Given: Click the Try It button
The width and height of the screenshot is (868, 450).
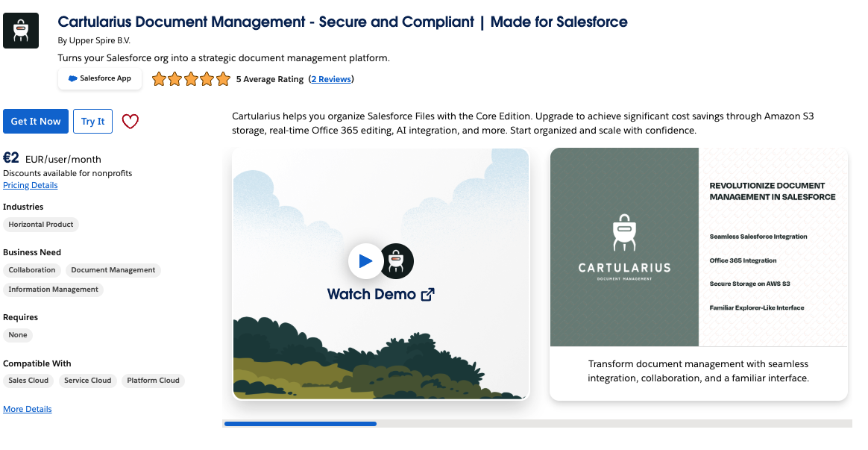Looking at the screenshot, I should (93, 122).
